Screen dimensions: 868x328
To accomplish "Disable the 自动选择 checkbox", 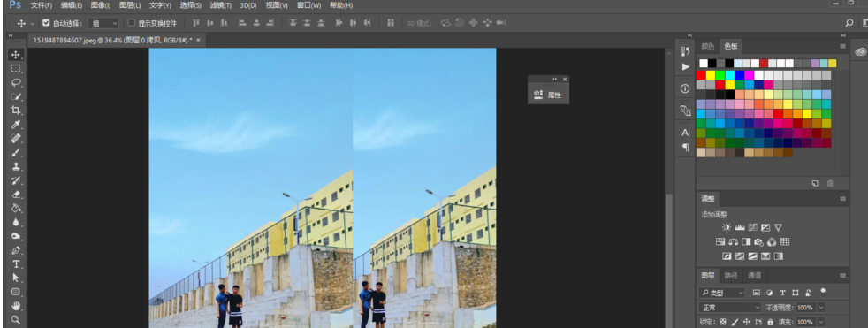I will 46,23.
